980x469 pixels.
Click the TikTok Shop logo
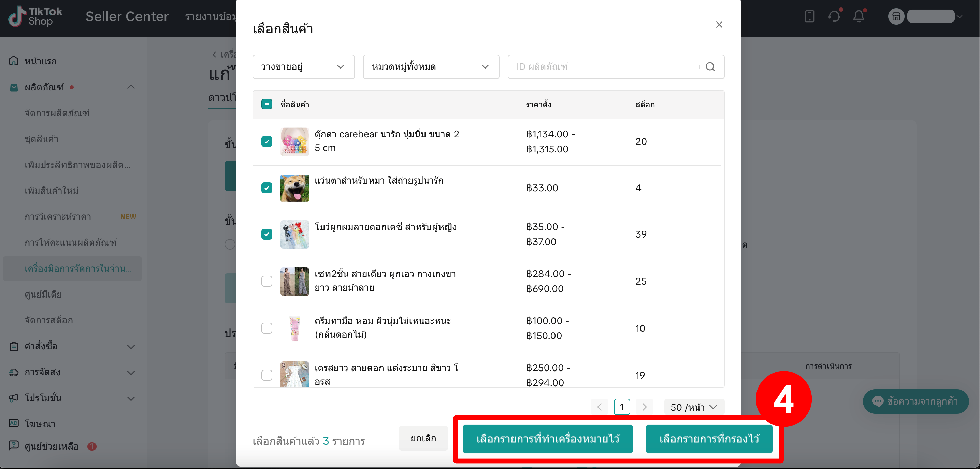click(35, 17)
